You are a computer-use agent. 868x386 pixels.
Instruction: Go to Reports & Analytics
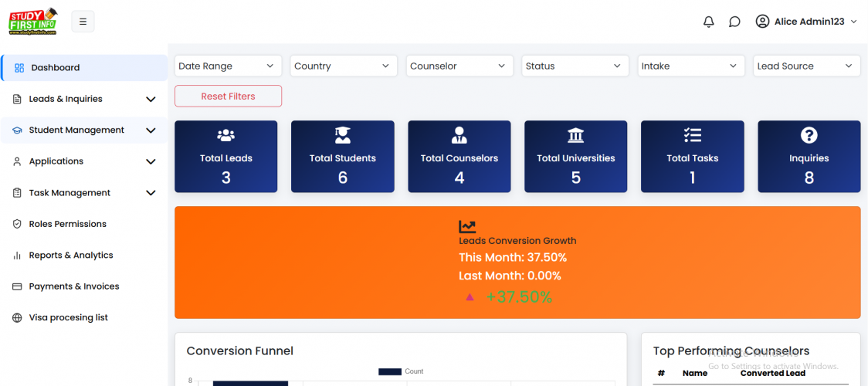pyautogui.click(x=71, y=256)
